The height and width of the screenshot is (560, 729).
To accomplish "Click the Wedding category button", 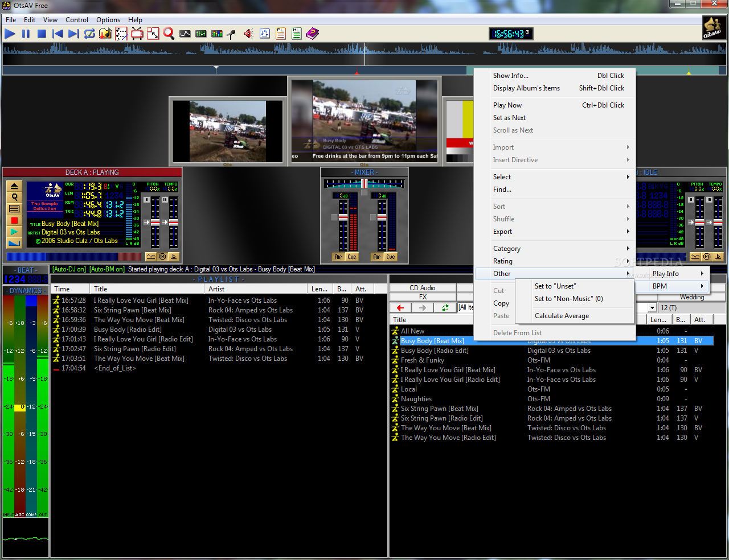I will (692, 297).
